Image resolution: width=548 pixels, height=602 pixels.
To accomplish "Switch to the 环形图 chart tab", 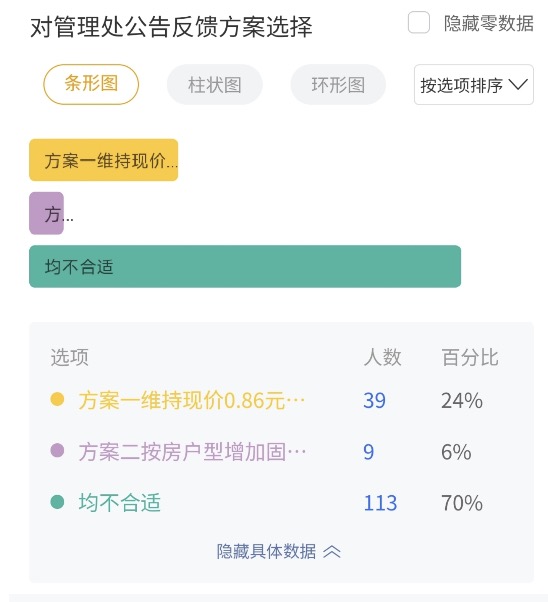I will pos(338,84).
